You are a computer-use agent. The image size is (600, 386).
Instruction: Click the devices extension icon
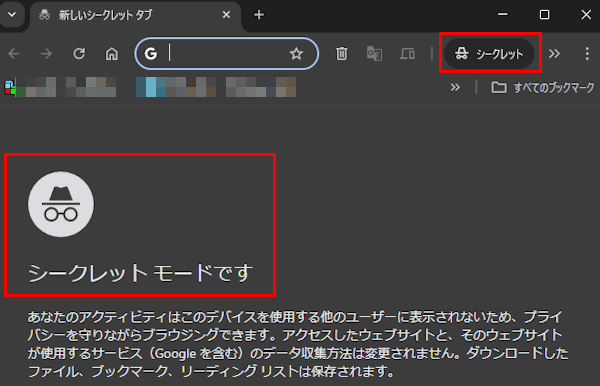(x=408, y=54)
